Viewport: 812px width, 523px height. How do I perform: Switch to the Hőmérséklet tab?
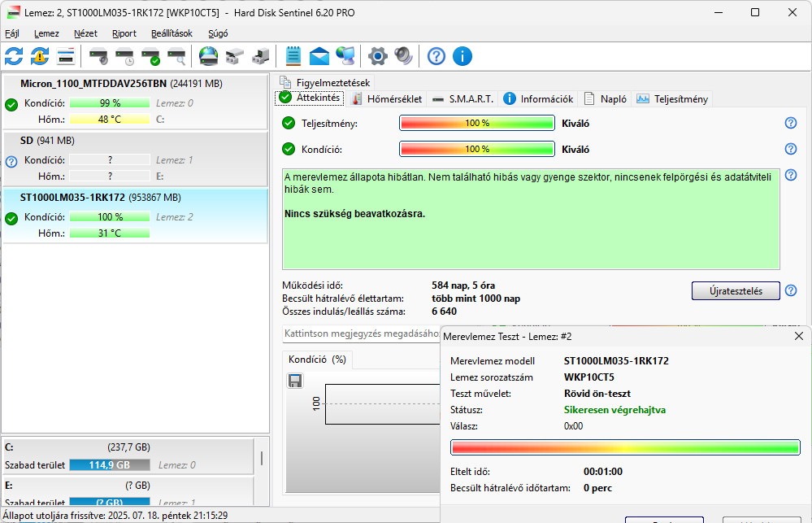(387, 99)
